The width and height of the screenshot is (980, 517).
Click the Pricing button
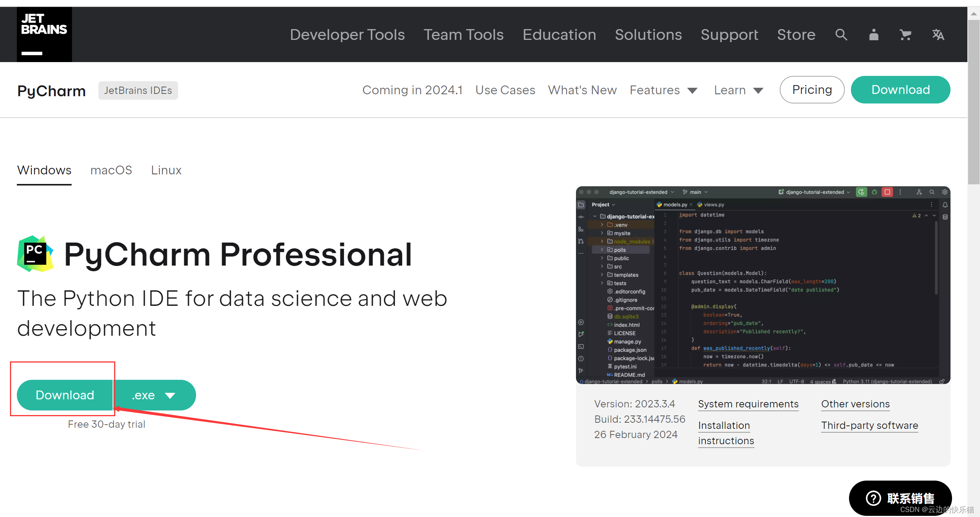tap(812, 90)
